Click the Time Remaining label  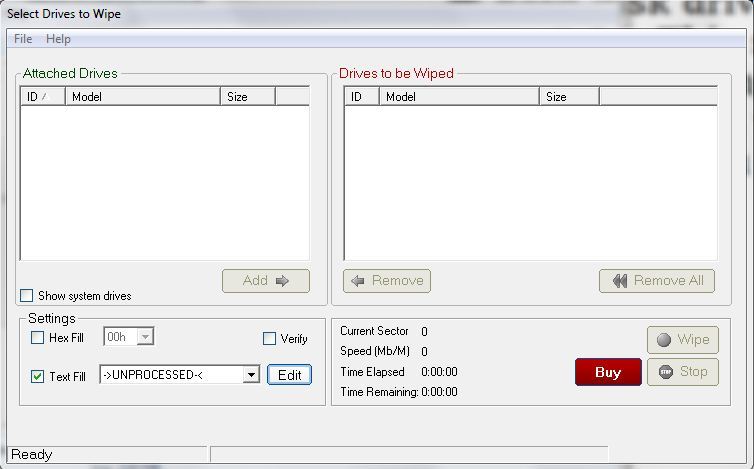coord(379,392)
